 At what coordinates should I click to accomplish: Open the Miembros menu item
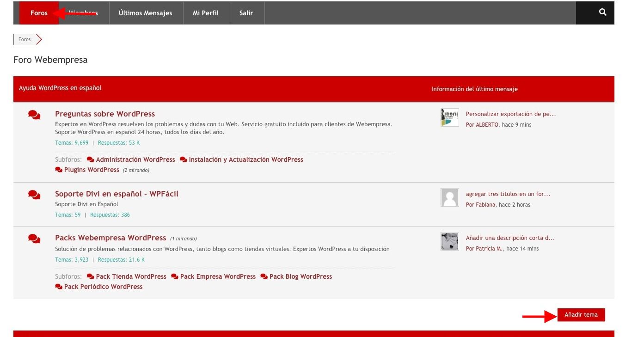(x=83, y=13)
